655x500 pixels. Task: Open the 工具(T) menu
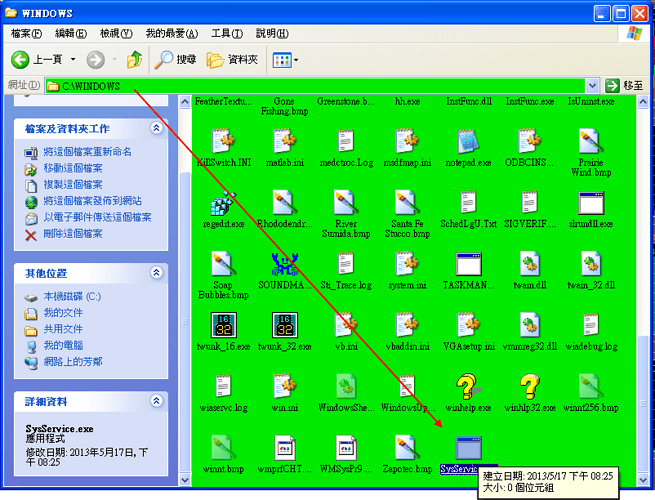click(x=227, y=33)
